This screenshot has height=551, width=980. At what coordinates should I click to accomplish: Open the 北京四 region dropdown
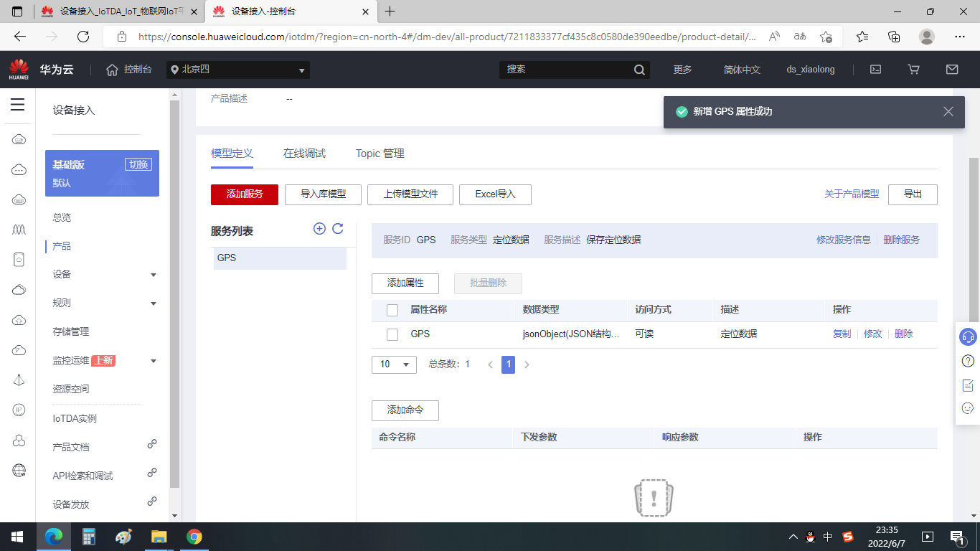click(238, 70)
